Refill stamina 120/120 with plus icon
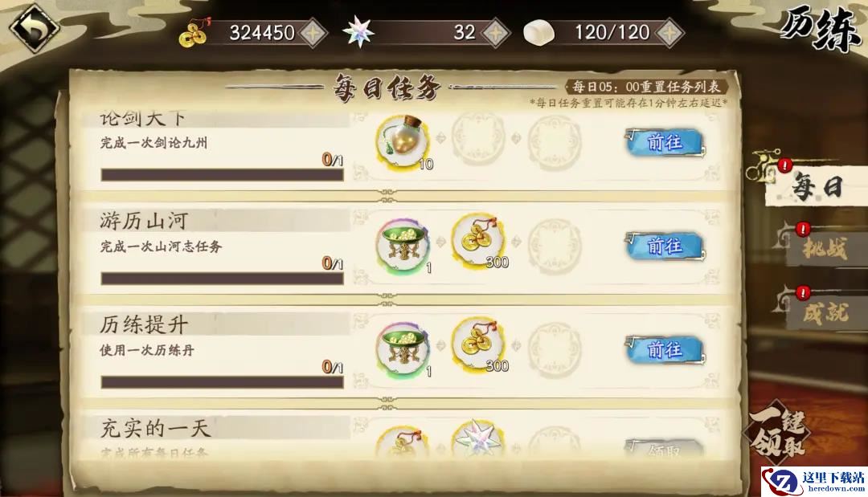The height and width of the screenshot is (497, 868). coord(669,33)
